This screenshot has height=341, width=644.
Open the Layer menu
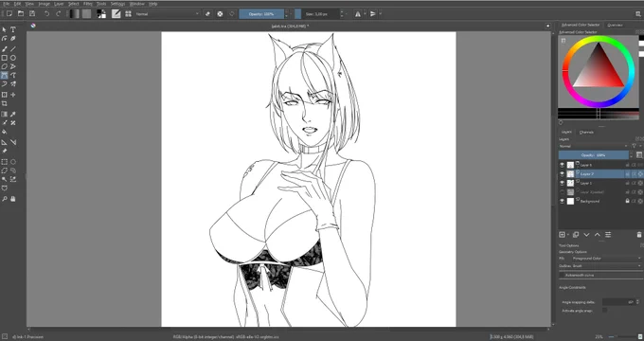(59, 4)
